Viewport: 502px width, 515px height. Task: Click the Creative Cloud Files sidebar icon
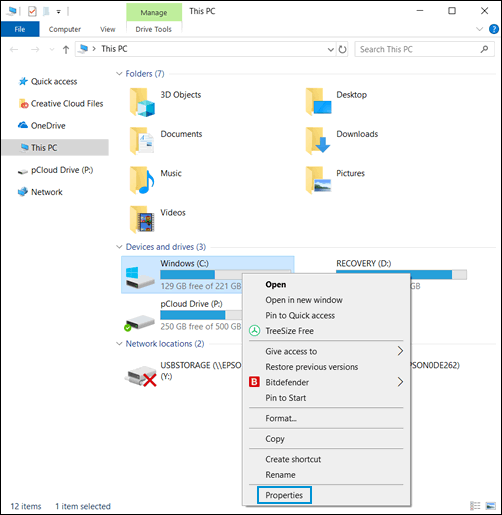23,104
